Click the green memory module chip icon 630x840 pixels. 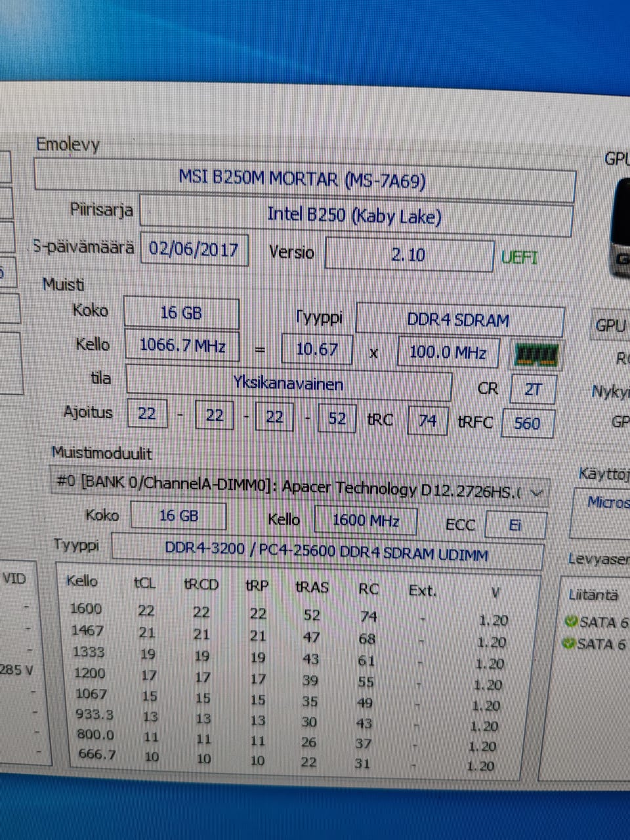537,355
